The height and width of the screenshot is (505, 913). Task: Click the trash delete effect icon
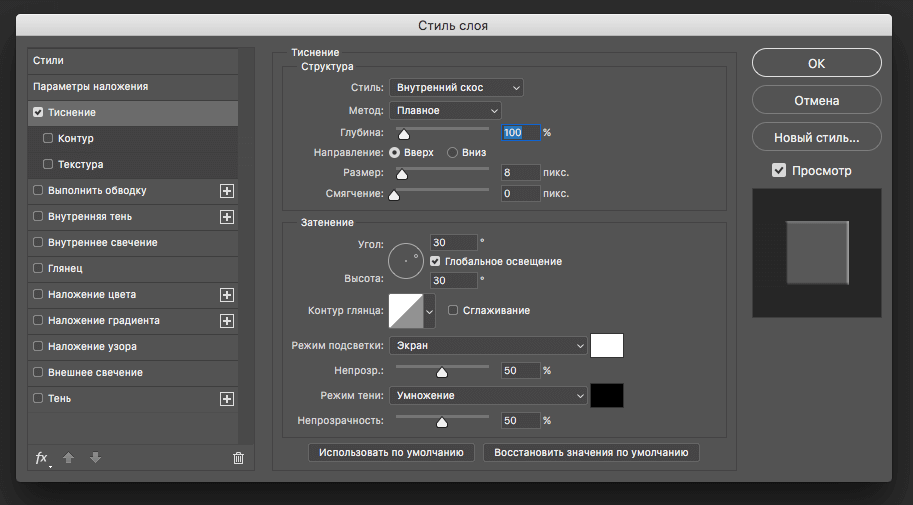238,458
